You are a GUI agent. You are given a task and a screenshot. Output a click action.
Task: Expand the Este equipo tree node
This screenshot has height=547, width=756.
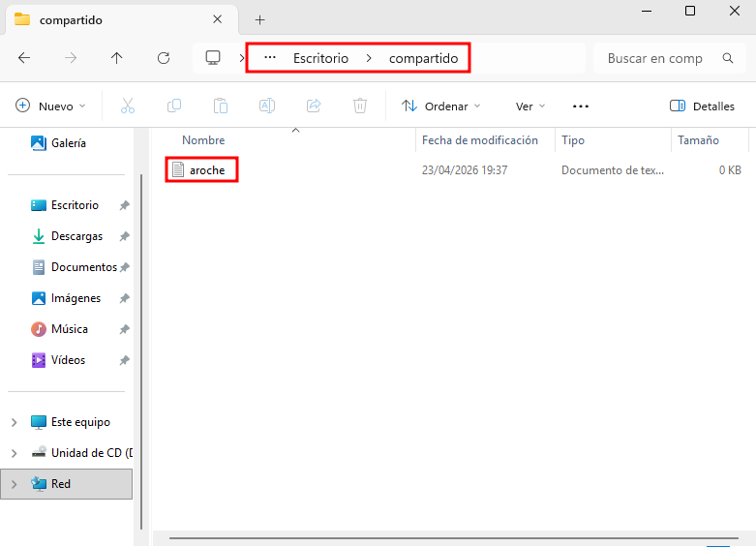[14, 422]
